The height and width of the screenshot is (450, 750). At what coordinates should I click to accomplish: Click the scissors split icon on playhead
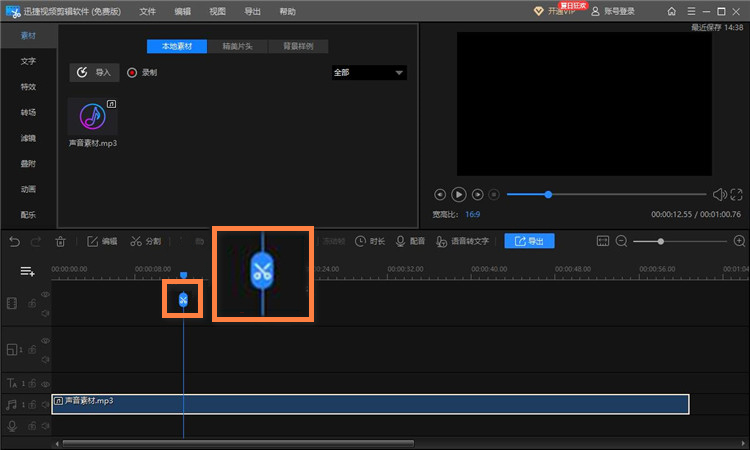click(183, 300)
